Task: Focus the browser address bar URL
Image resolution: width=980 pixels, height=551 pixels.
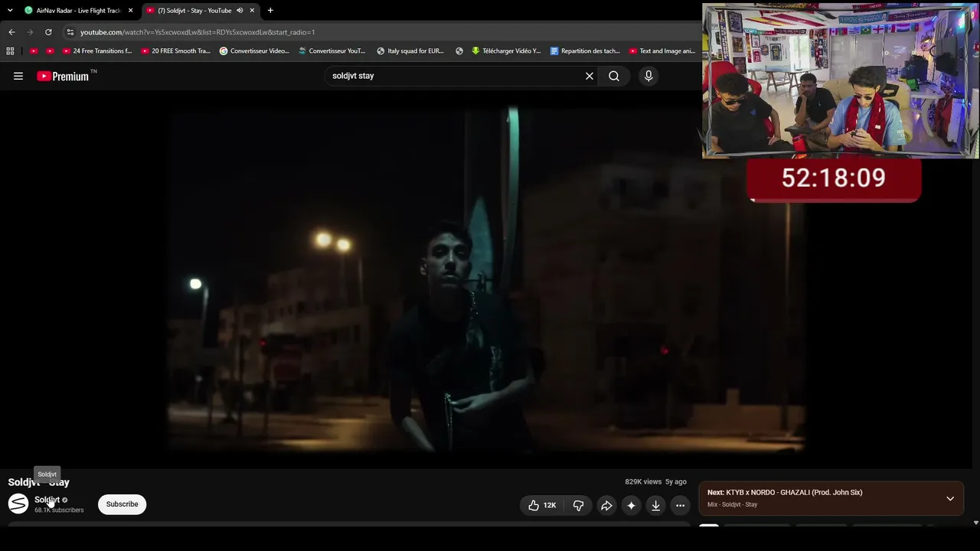Action: pos(198,32)
